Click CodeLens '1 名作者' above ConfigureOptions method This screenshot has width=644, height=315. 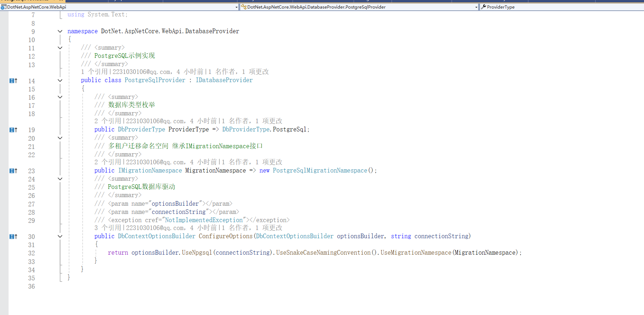pos(235,228)
